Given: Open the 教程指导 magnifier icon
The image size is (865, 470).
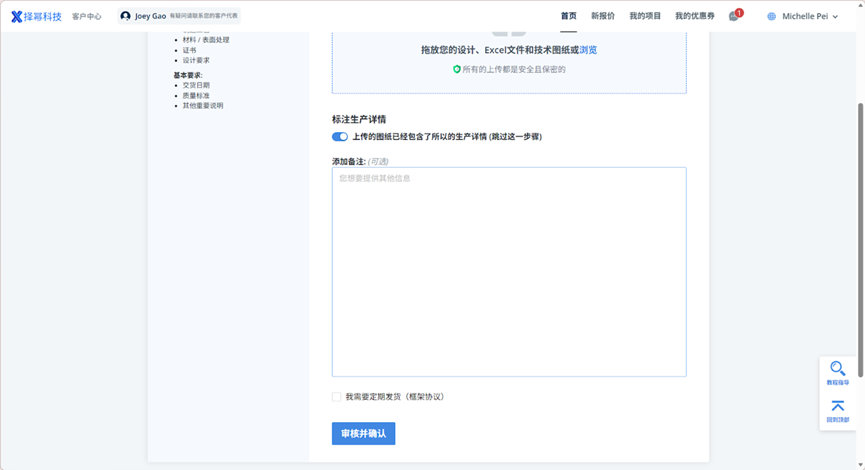Looking at the screenshot, I should pos(837,369).
